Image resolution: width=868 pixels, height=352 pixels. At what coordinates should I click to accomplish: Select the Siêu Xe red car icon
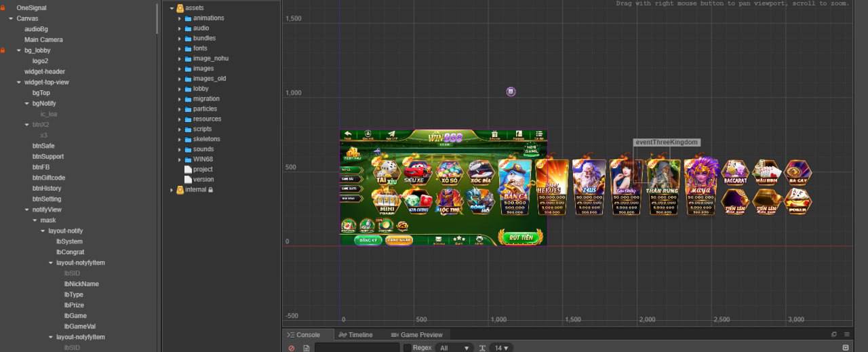click(417, 172)
